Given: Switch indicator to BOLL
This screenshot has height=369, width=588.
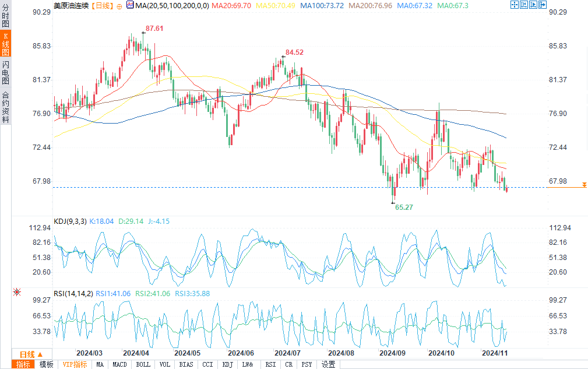Looking at the screenshot, I should pyautogui.click(x=143, y=364).
